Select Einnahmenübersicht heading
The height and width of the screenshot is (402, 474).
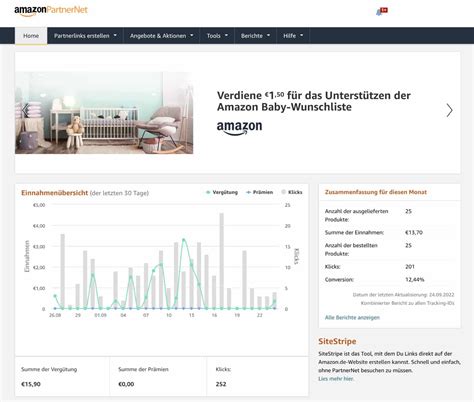pyautogui.click(x=54, y=193)
